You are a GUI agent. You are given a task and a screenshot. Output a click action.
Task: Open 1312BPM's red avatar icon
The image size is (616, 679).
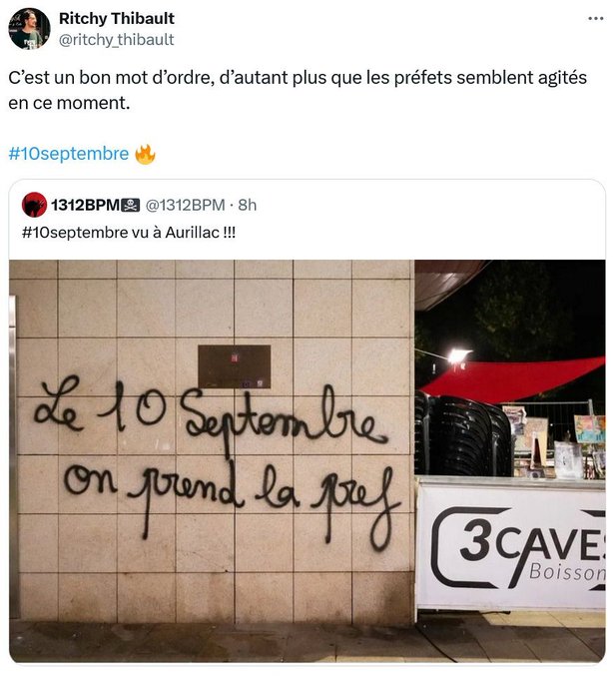coord(34,205)
